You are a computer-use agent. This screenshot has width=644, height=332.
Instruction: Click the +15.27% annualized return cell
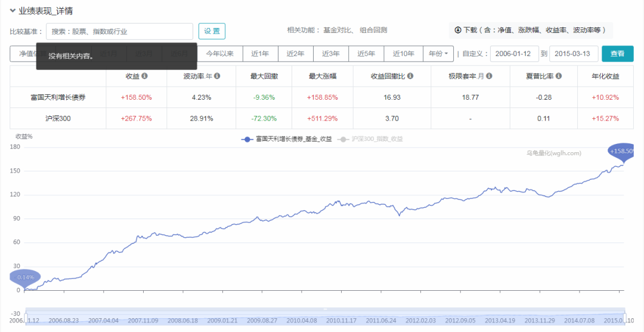point(605,118)
